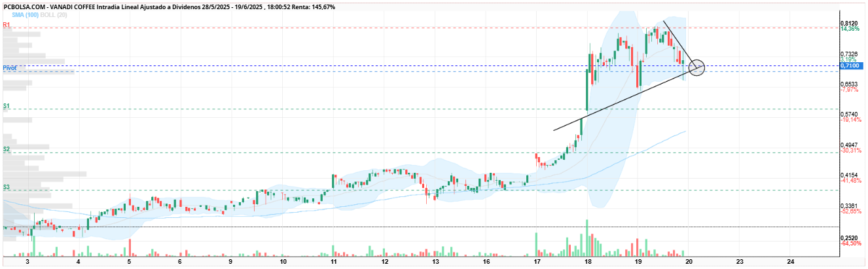Screen dimensions: 868x269
Task: Click the S2 support level label
Action: coord(6,149)
